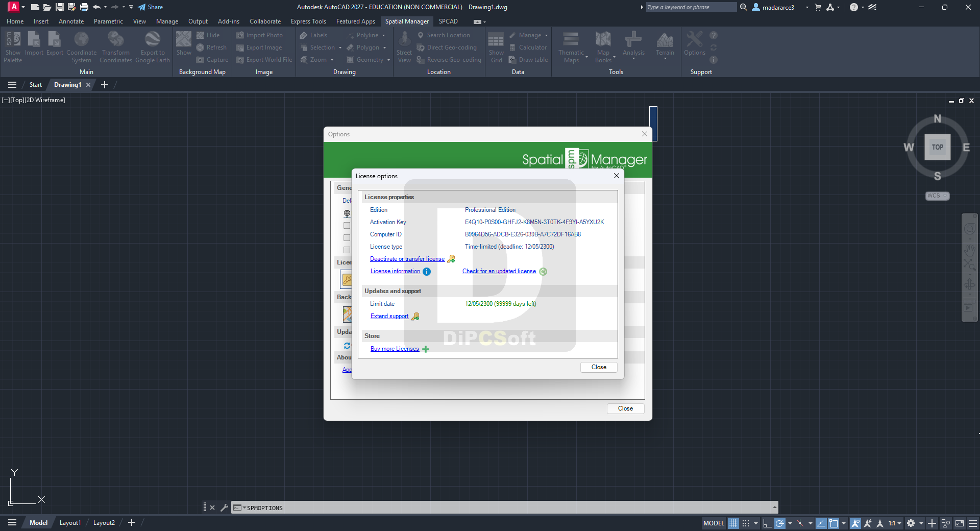Click the Capture map tool
980x531 pixels.
tap(212, 60)
